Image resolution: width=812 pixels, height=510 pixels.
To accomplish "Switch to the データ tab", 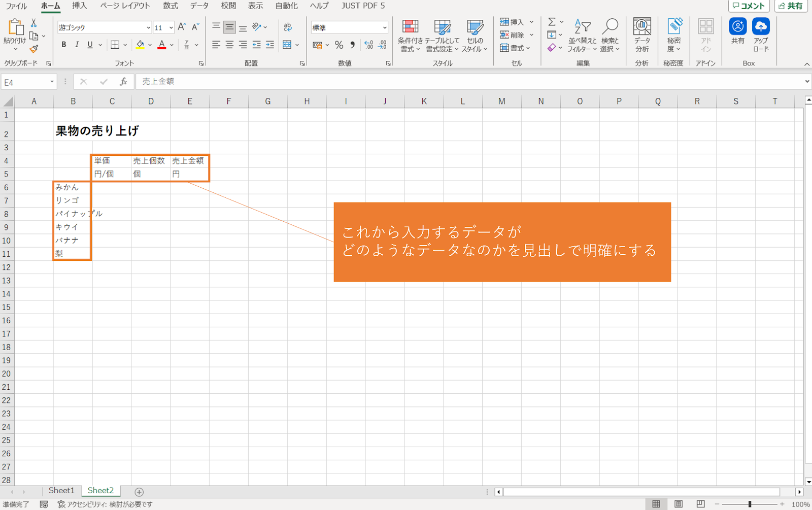I will [199, 6].
